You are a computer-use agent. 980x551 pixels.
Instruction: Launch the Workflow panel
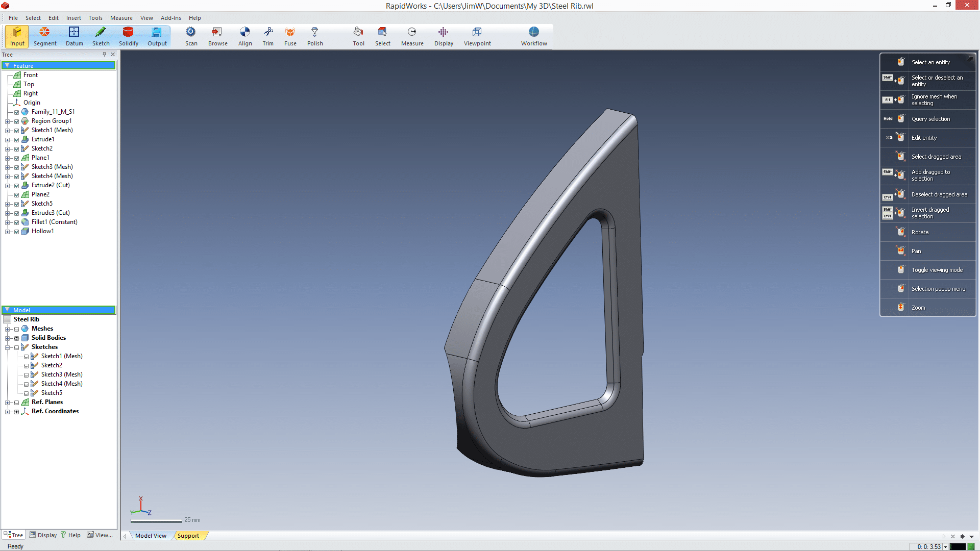[533, 36]
